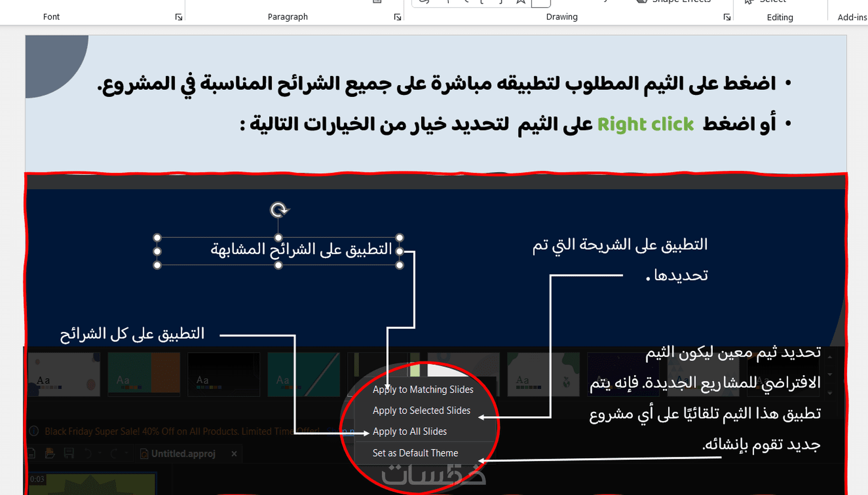Screen dimensions: 868x495
Task: Select the green and orange theme thumbnail
Action: pos(144,375)
